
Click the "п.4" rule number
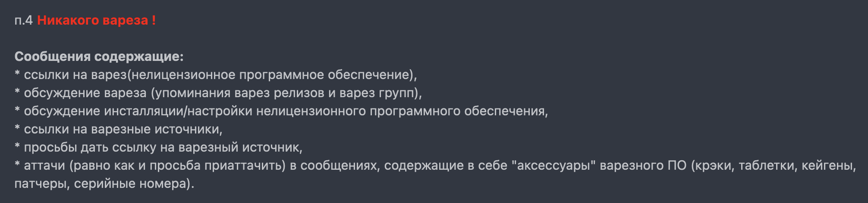[x=23, y=20]
